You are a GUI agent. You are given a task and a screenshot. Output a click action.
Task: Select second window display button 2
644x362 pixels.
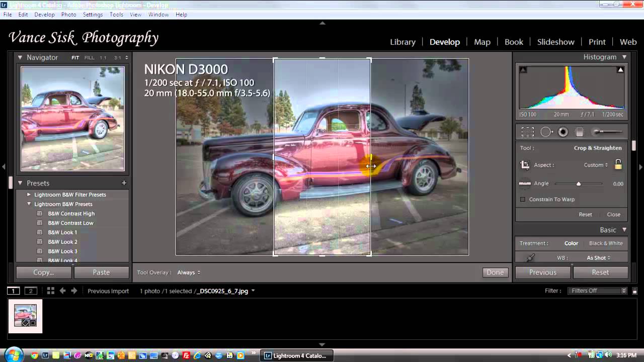31,291
